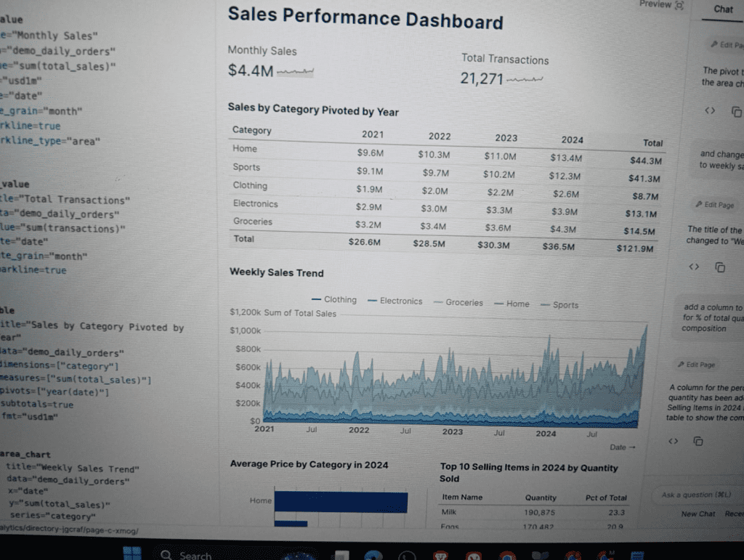Click the Pct of Total column header

point(606,498)
